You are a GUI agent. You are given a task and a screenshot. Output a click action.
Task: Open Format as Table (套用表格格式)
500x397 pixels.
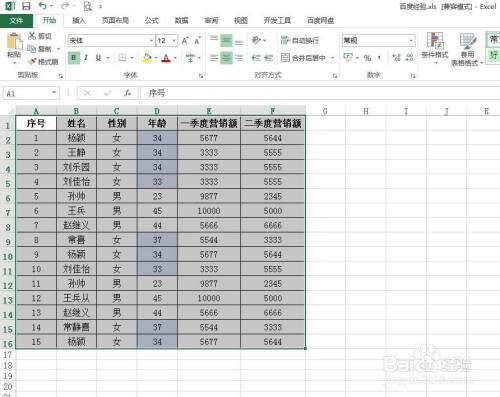[467, 49]
